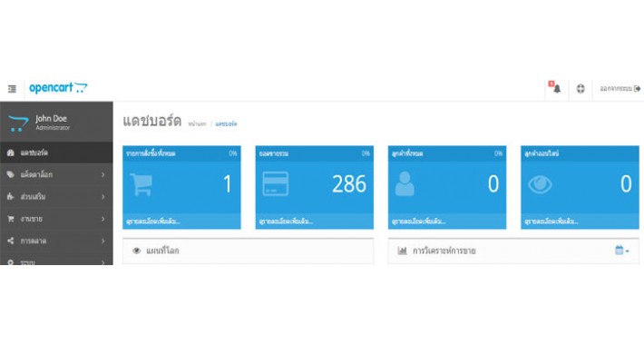Click the credit card icon in sales tile
This screenshot has height=345, width=644.
(276, 183)
